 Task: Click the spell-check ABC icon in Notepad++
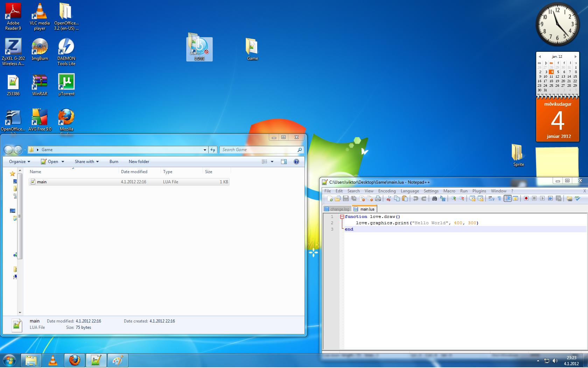[577, 198]
